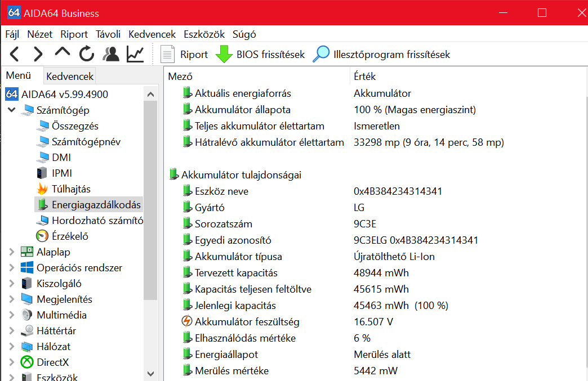Screen dimensions: 588x381
Task: Go back with the left arrow icon
Action: [x=15, y=55]
